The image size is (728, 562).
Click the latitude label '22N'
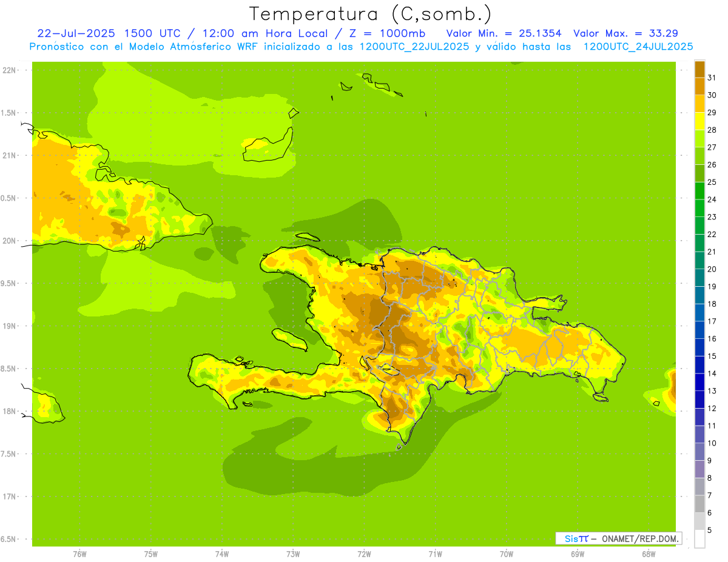tap(8, 70)
